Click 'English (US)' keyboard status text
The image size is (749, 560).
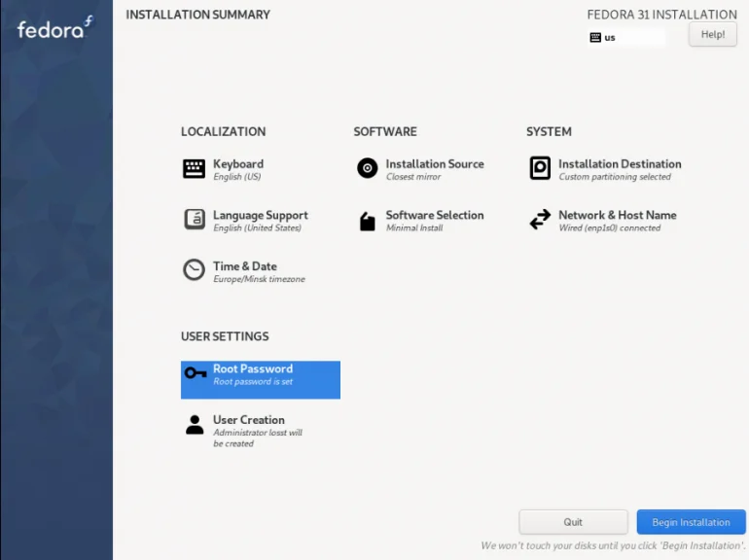(237, 177)
